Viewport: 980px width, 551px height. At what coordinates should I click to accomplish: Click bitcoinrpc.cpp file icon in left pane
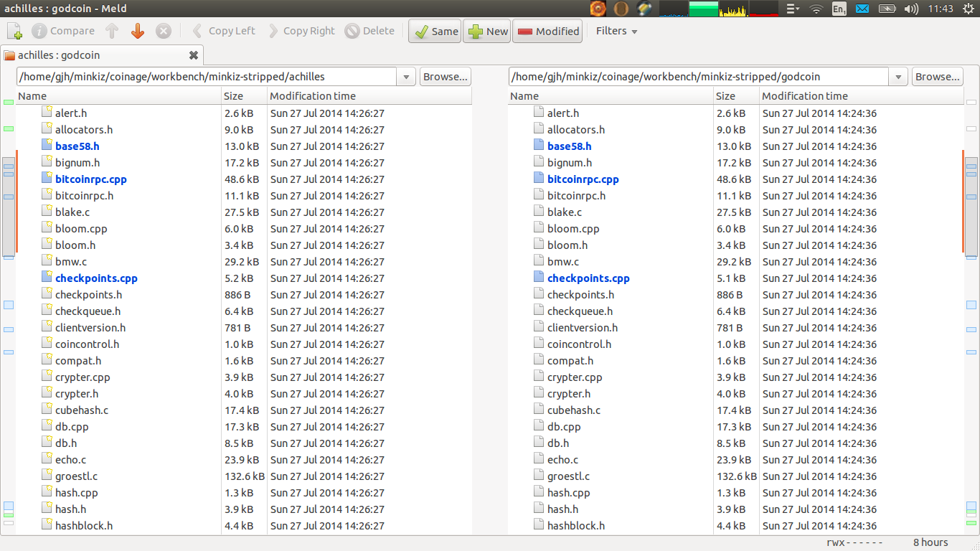47,179
